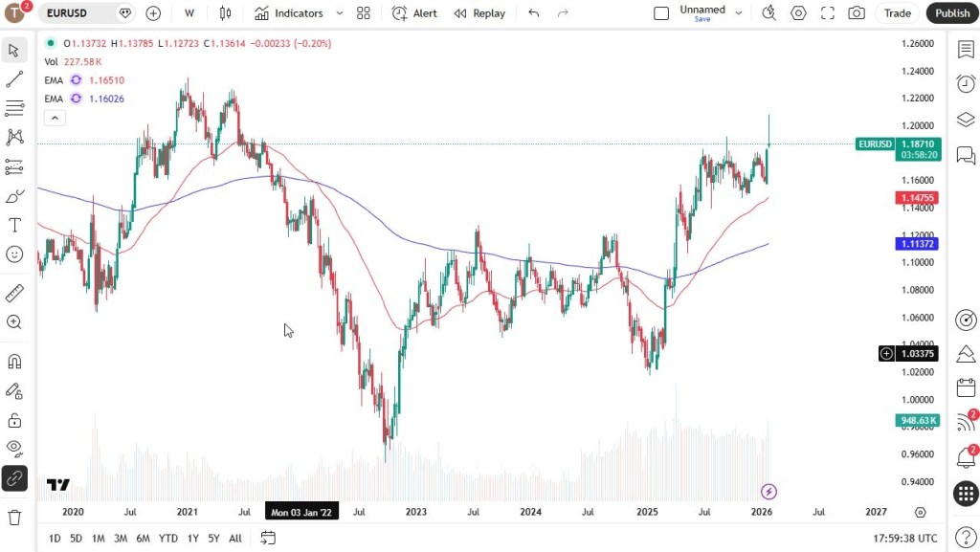Lock all drawing tools
Viewport: 980px width, 552px height.
[x=14, y=420]
